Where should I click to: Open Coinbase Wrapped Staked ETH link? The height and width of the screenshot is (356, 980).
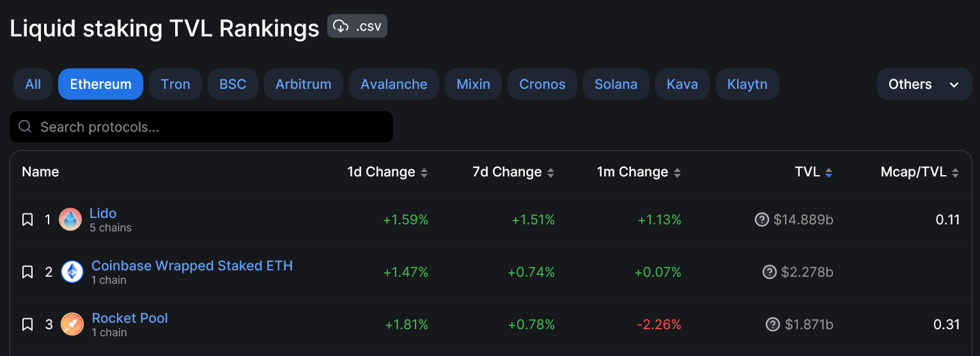coord(192,265)
